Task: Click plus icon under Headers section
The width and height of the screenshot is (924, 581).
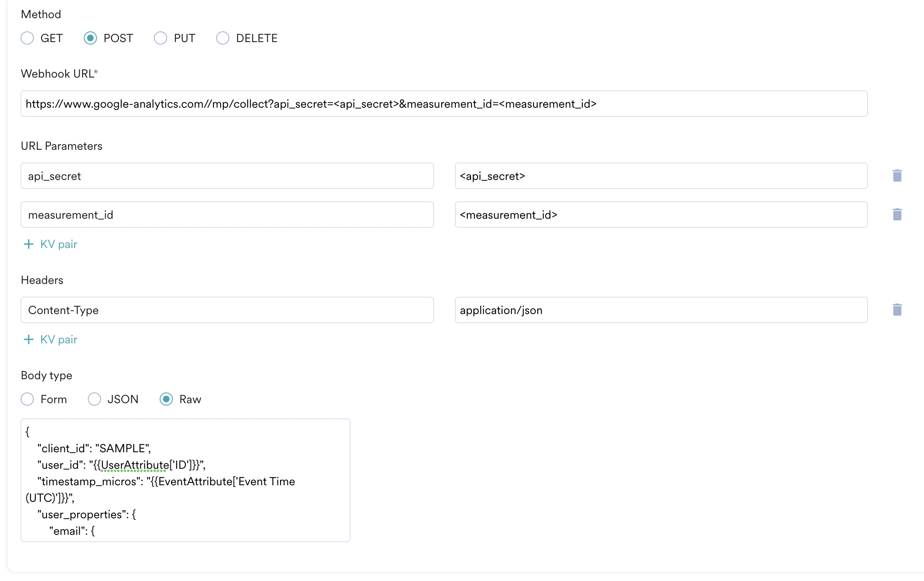Action: coord(28,340)
